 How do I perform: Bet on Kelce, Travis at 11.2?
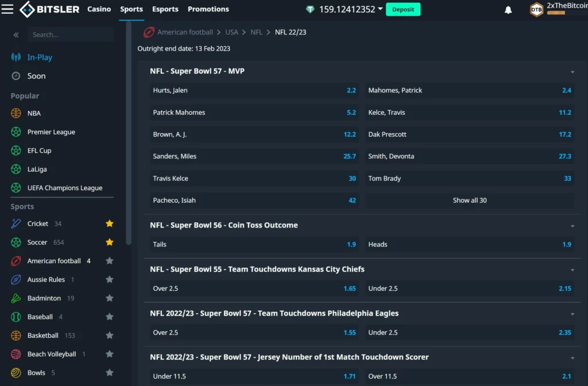click(470, 112)
